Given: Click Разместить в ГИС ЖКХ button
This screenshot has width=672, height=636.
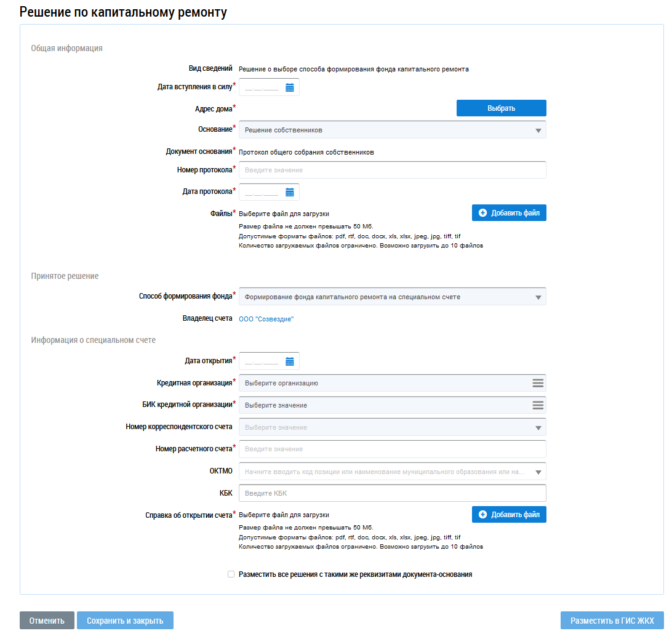Looking at the screenshot, I should 612,621.
